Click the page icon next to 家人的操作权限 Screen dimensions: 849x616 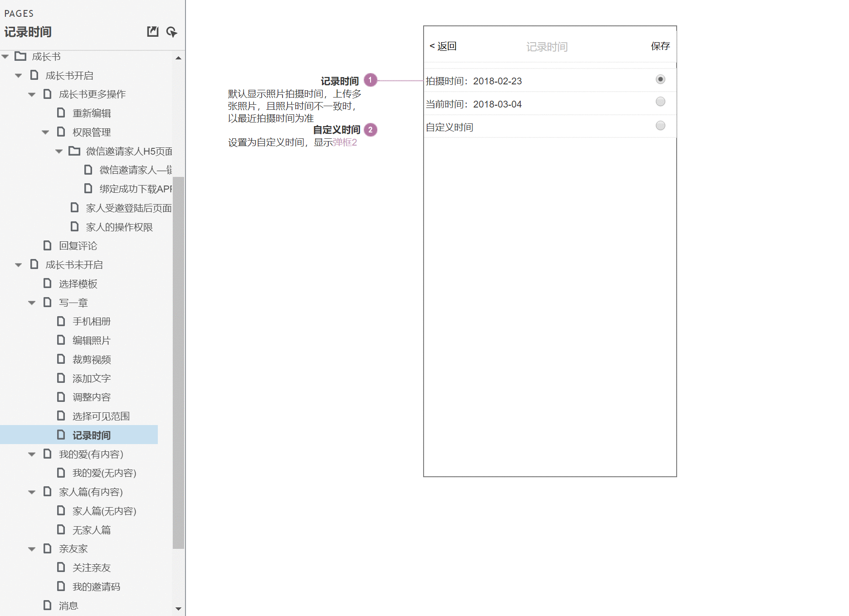75,226
